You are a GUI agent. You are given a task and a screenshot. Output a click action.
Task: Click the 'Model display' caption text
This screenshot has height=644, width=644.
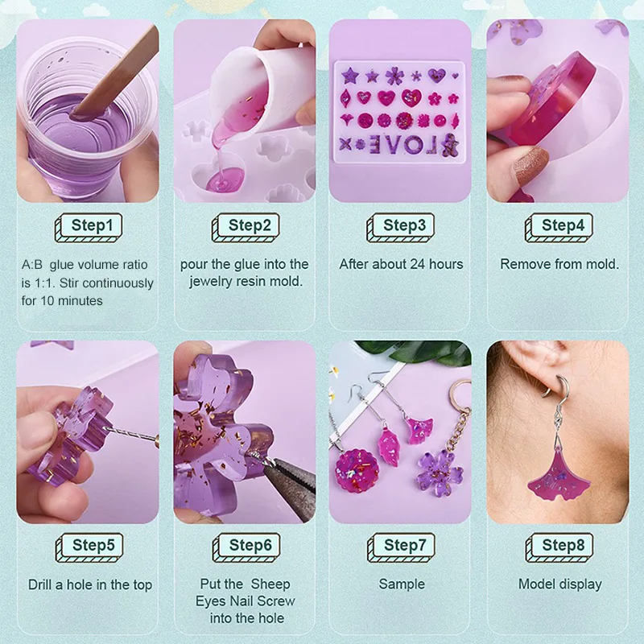[x=559, y=584]
